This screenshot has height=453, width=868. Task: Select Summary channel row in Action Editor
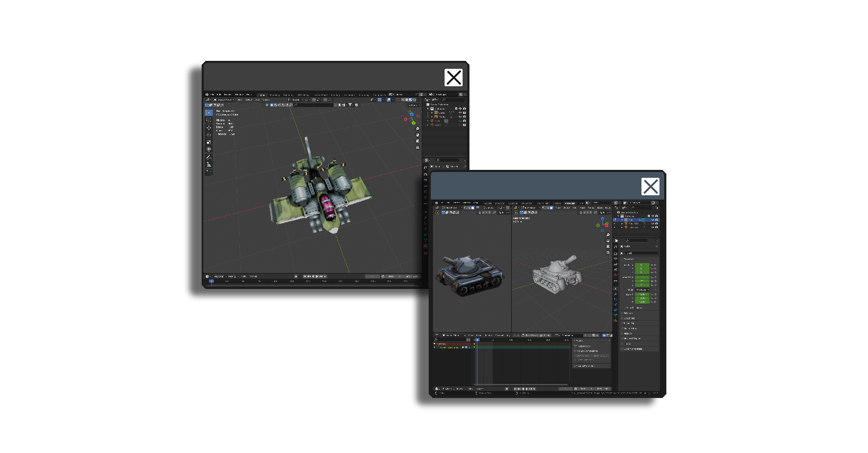pyautogui.click(x=451, y=344)
